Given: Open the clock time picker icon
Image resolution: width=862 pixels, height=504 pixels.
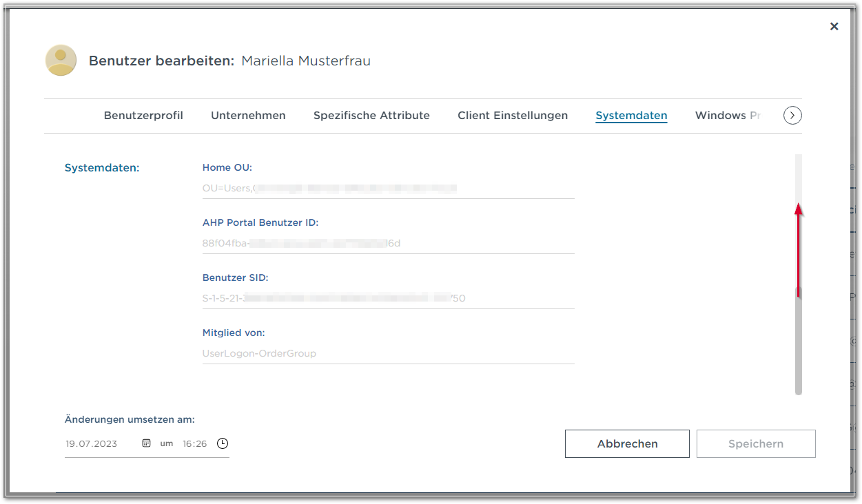Looking at the screenshot, I should click(223, 443).
